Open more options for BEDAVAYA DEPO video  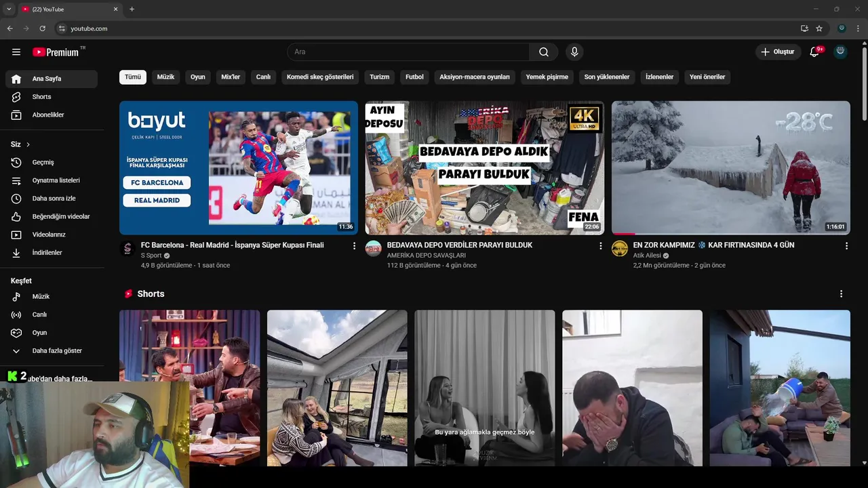point(600,246)
